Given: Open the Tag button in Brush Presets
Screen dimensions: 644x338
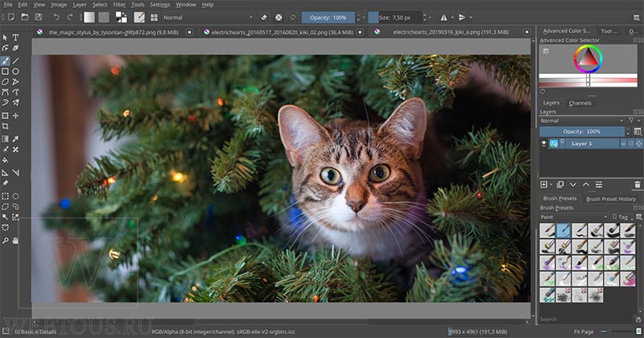Looking at the screenshot, I should point(621,216).
